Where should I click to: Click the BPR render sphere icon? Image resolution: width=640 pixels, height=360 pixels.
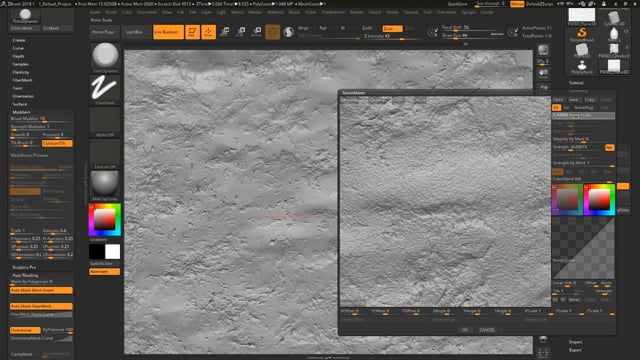tap(543, 50)
